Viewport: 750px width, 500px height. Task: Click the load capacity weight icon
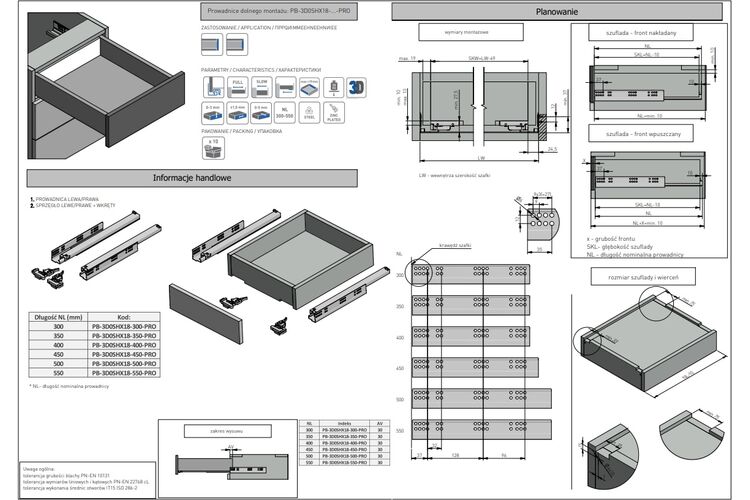[333, 88]
